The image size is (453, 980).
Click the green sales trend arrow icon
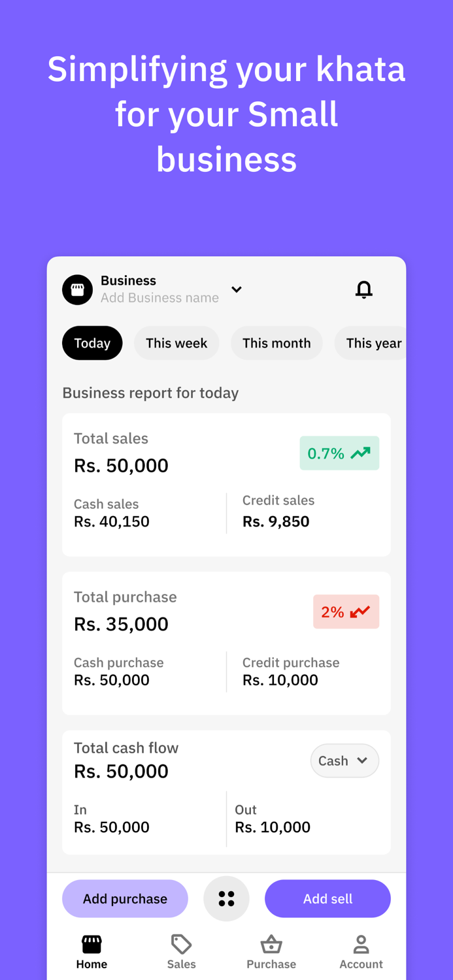[x=361, y=452]
